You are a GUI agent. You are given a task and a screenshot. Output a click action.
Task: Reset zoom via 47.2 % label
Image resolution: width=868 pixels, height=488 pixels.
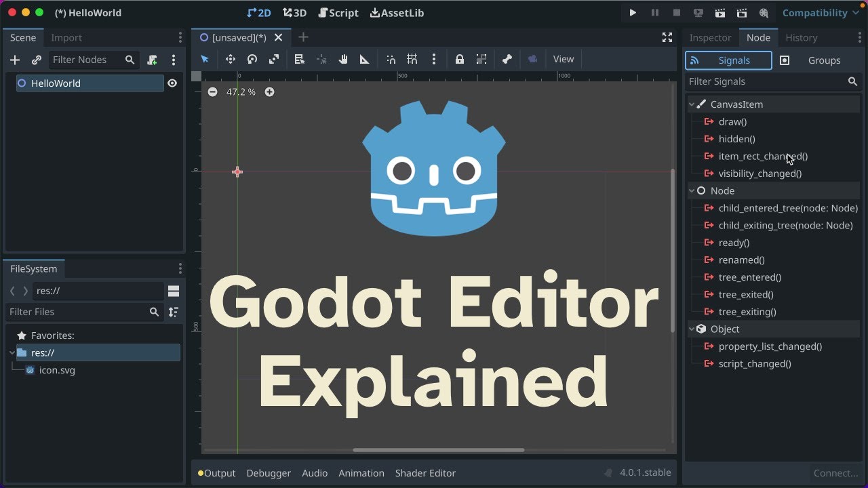[x=241, y=92]
